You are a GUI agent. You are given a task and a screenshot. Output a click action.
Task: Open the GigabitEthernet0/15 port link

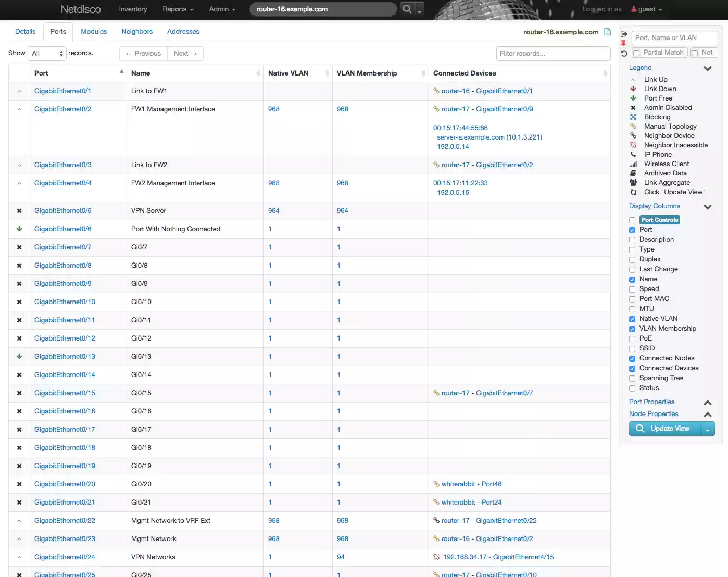[65, 393]
